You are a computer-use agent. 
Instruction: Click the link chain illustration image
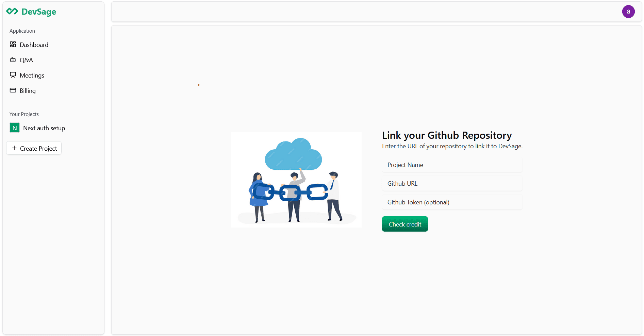coord(296,180)
